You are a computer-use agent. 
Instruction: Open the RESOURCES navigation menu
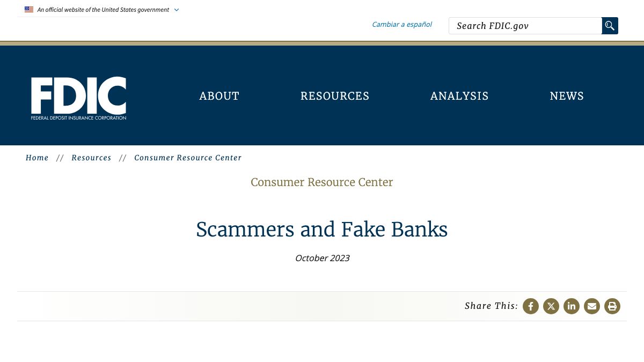click(x=335, y=97)
